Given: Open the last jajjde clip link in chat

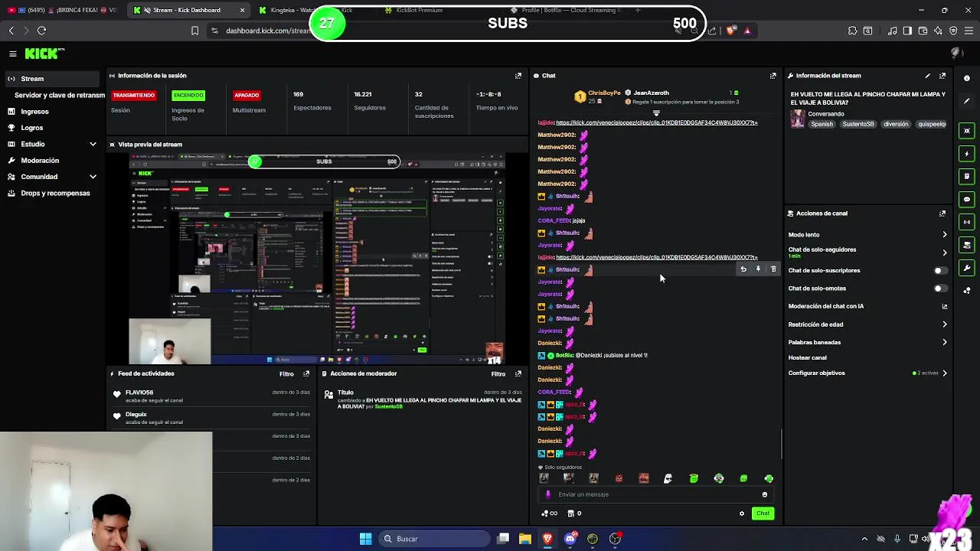Looking at the screenshot, I should point(657,257).
